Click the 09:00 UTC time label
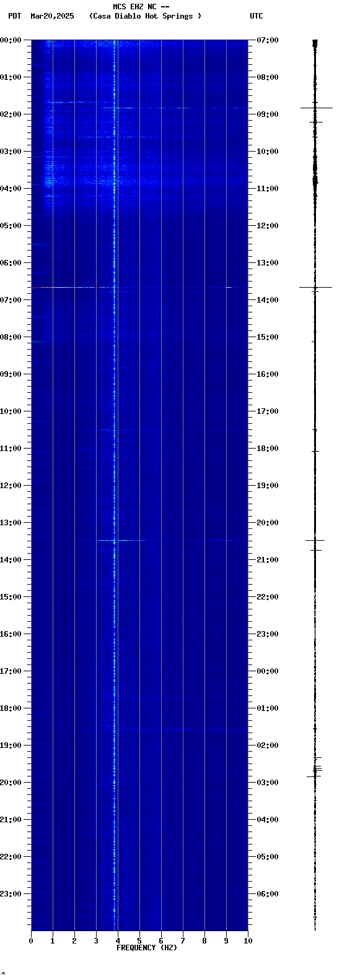 [267, 114]
